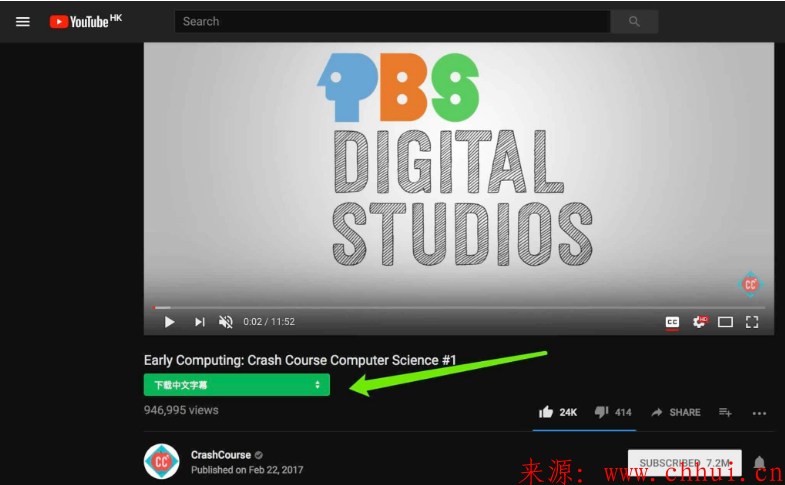The height and width of the screenshot is (485, 785).
Task: Open the CrashCourse channel name link
Action: coord(221,455)
